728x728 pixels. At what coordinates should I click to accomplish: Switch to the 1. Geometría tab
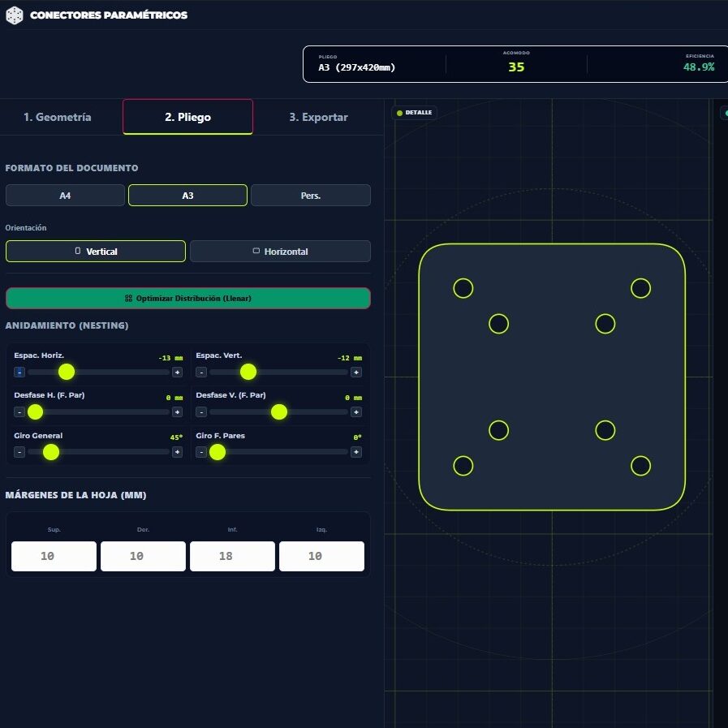point(58,117)
